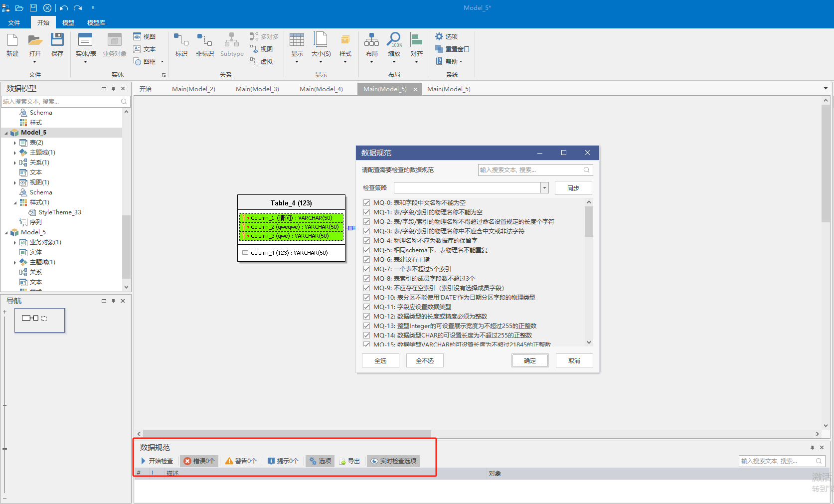Toggle rule MQ-6 表建议有主键 checkbox
Image resolution: width=834 pixels, height=504 pixels.
pyautogui.click(x=366, y=260)
